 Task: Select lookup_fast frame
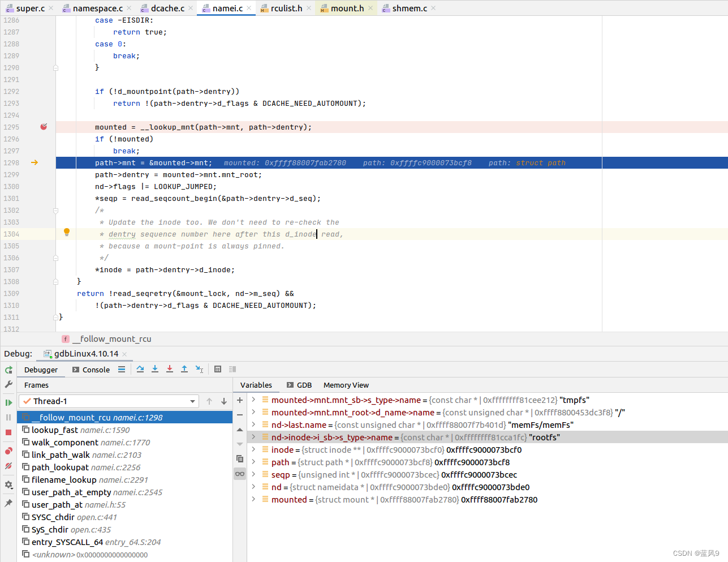click(x=125, y=430)
